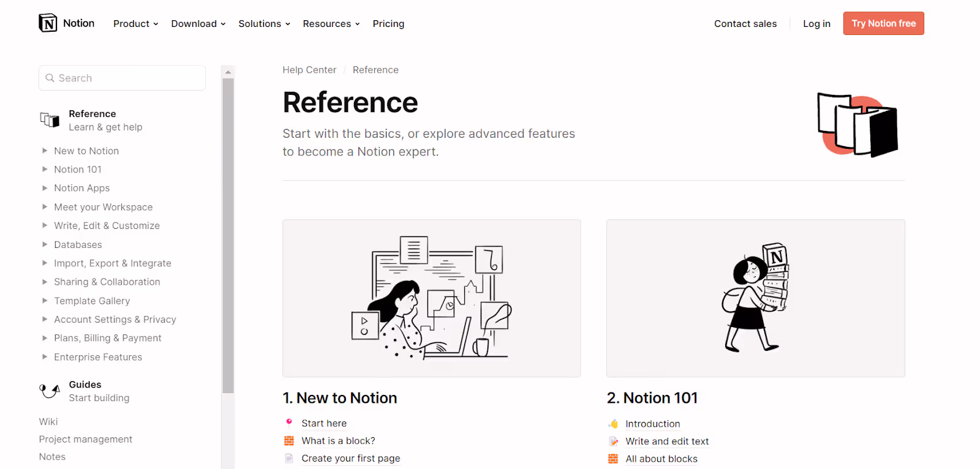Click the page icon beside Create your first page
980x469 pixels.
[x=289, y=458]
